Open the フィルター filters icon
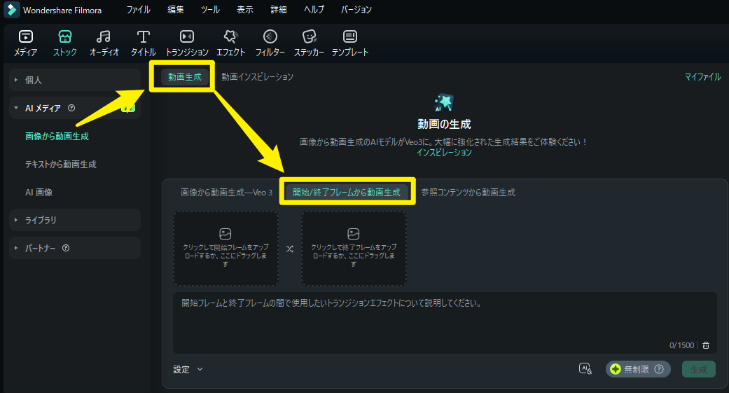This screenshot has height=394, width=729. (270, 37)
